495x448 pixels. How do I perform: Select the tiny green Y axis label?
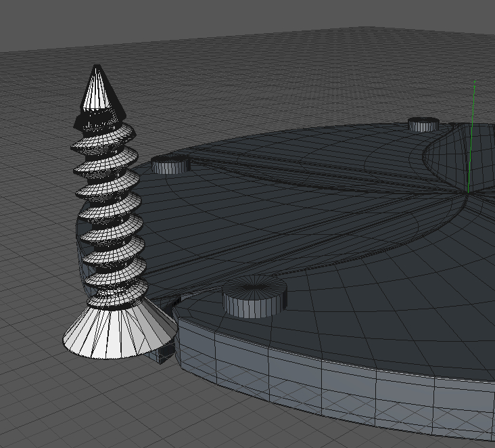coord(475,82)
